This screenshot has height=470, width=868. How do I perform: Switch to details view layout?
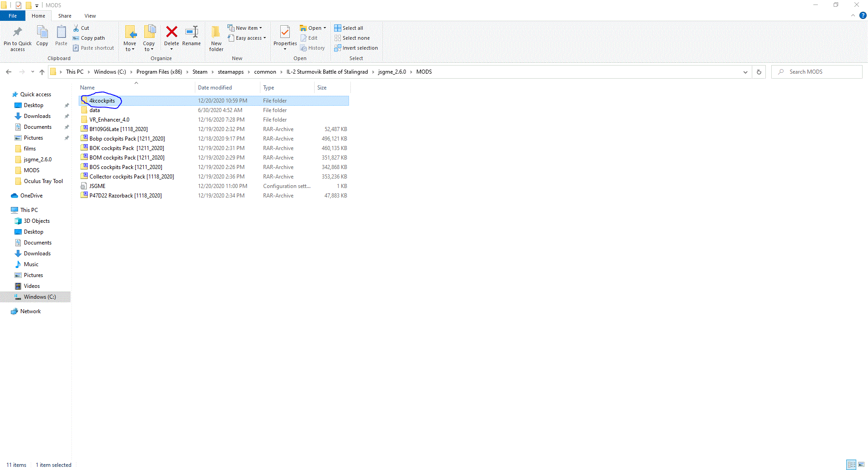851,465
